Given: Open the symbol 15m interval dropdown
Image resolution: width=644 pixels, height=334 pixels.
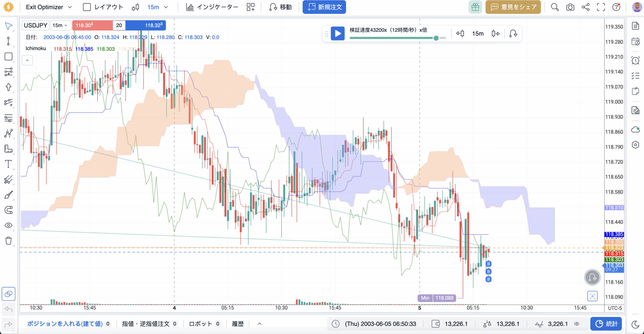Looking at the screenshot, I should point(60,25).
